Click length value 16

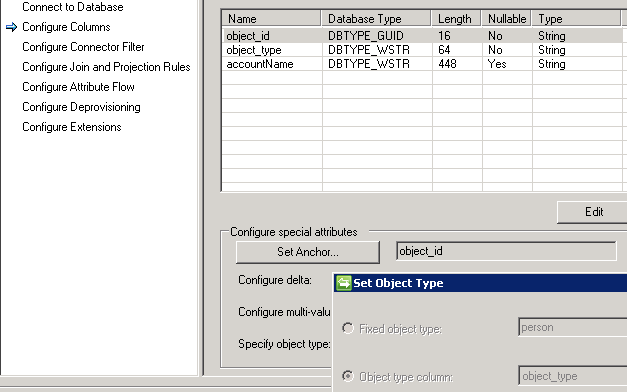coord(444,36)
